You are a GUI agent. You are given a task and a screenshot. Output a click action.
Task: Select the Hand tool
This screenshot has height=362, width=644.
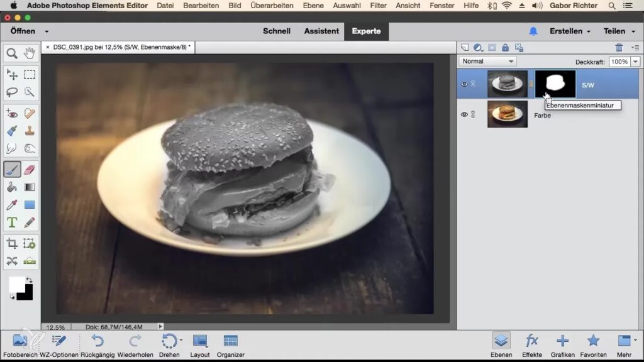29,53
